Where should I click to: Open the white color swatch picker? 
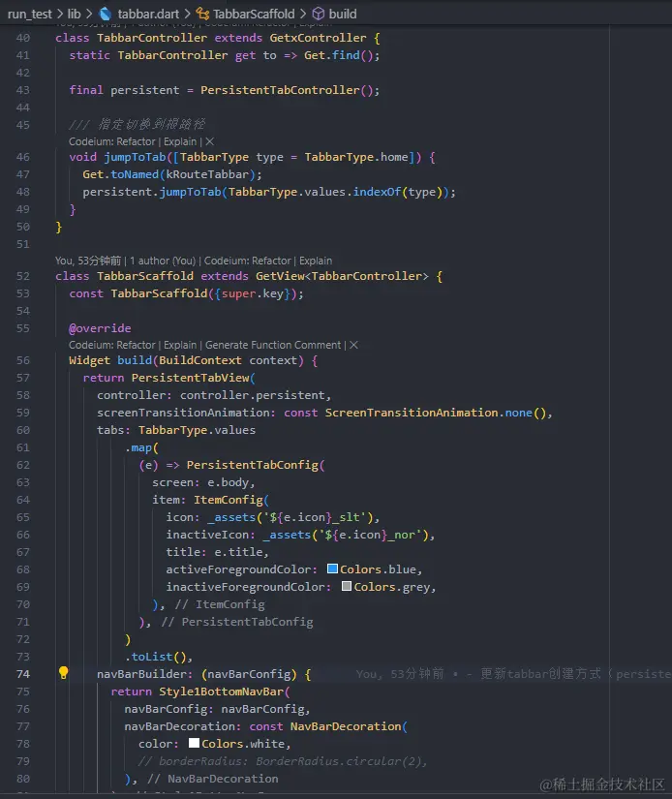pos(194,743)
